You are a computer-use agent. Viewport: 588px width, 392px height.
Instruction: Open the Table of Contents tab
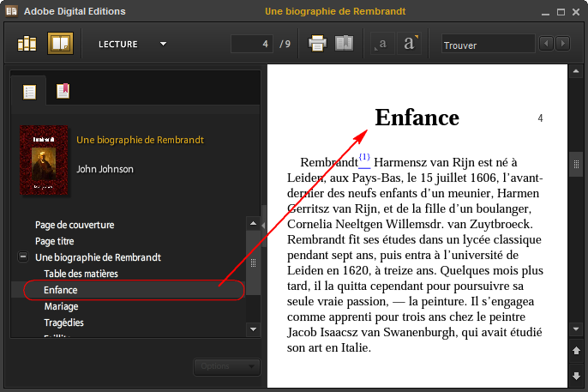coord(29,92)
